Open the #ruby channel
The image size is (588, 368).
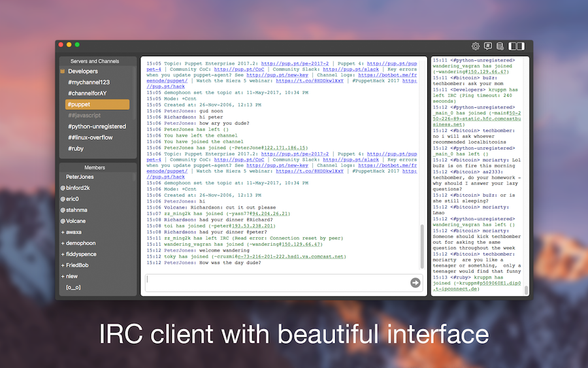[x=76, y=148]
